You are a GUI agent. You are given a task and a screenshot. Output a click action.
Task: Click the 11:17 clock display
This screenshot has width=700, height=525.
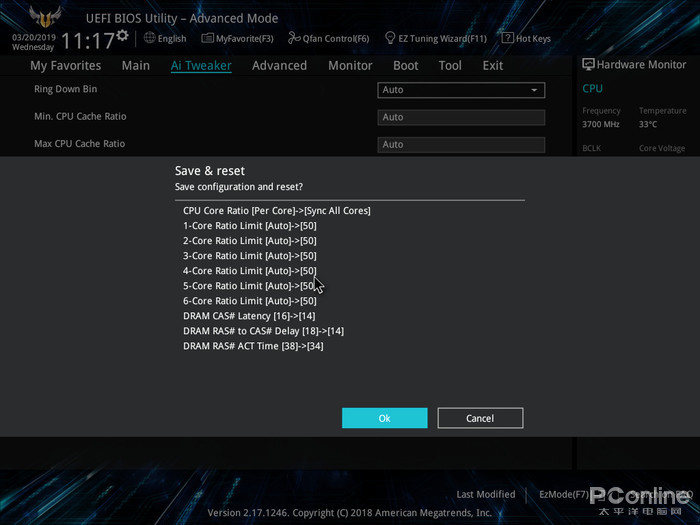[x=88, y=41]
